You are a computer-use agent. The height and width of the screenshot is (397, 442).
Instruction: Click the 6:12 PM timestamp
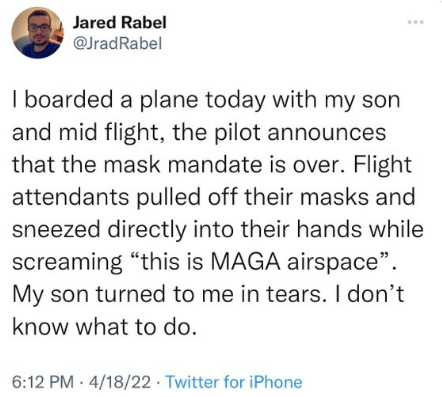pos(43,382)
